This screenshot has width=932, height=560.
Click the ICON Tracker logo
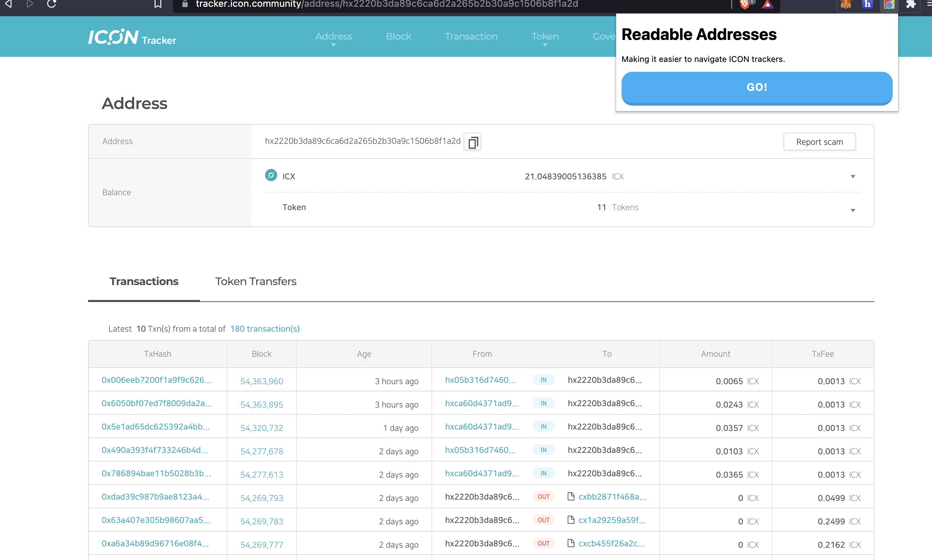click(x=132, y=37)
